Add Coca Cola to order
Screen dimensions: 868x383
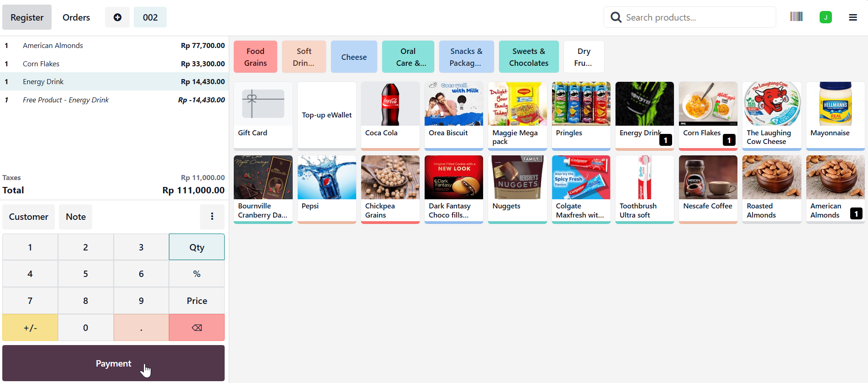point(390,116)
